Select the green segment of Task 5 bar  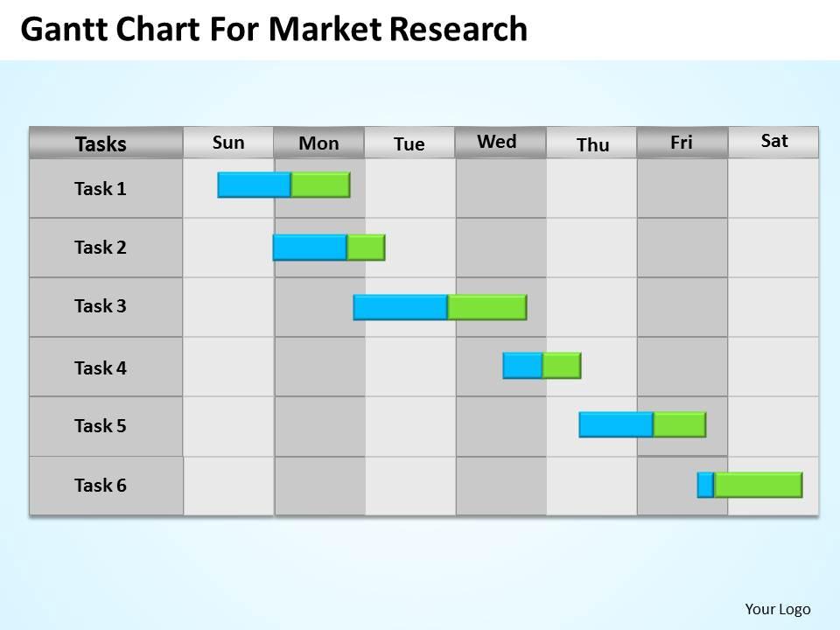[x=680, y=424]
